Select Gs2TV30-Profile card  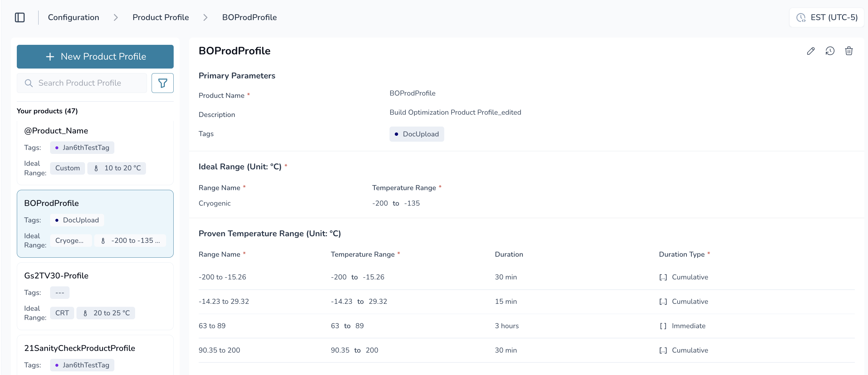(x=95, y=296)
